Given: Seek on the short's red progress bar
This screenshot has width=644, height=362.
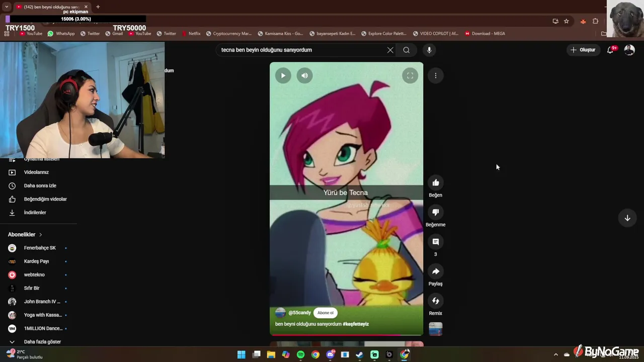Looking at the screenshot, I should [346, 335].
